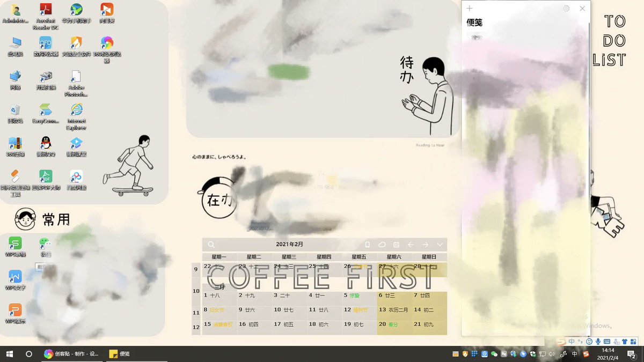Open the 图片批量压缩工具 shortcut
This screenshot has height=362, width=644.
click(x=16, y=183)
